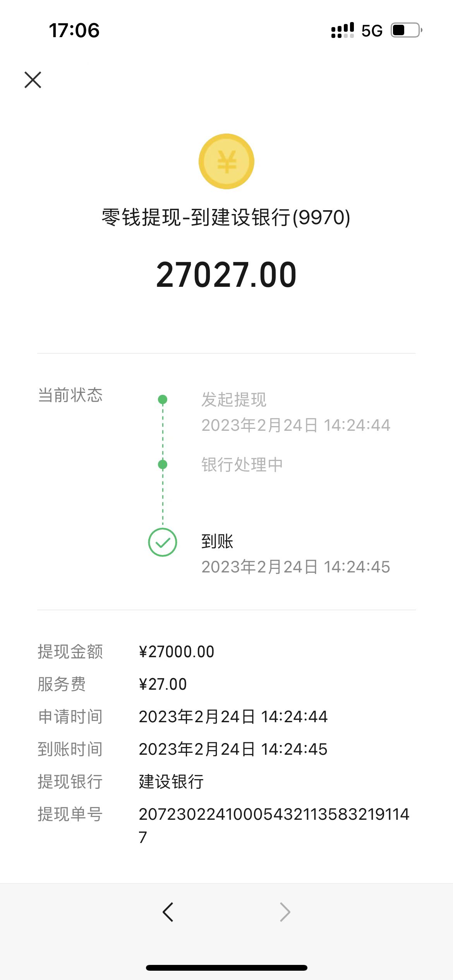This screenshot has width=453, height=980.
Task: Tap the bank processing timeline dot
Action: [163, 464]
